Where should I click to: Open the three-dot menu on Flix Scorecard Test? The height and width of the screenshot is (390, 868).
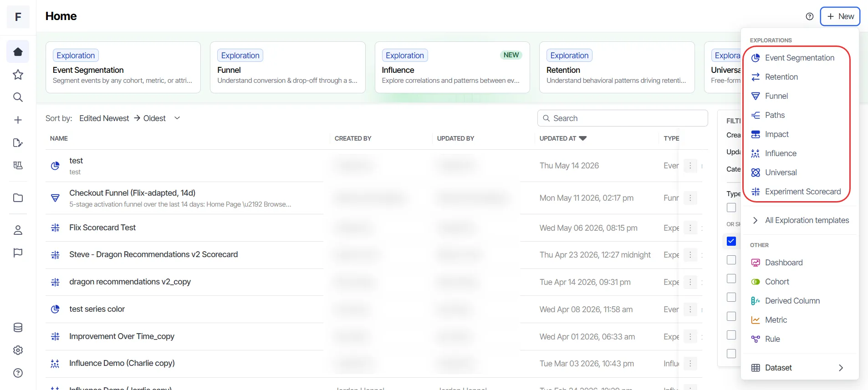tap(690, 228)
